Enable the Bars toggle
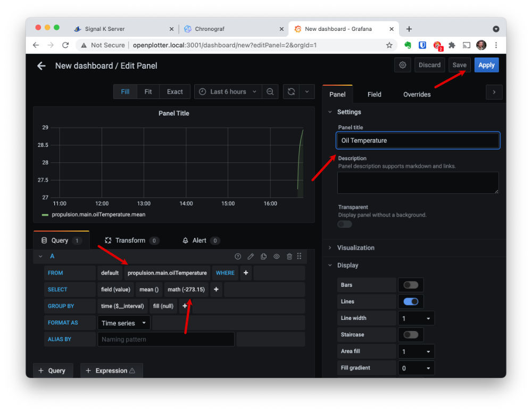The height and width of the screenshot is (412, 532). [411, 285]
